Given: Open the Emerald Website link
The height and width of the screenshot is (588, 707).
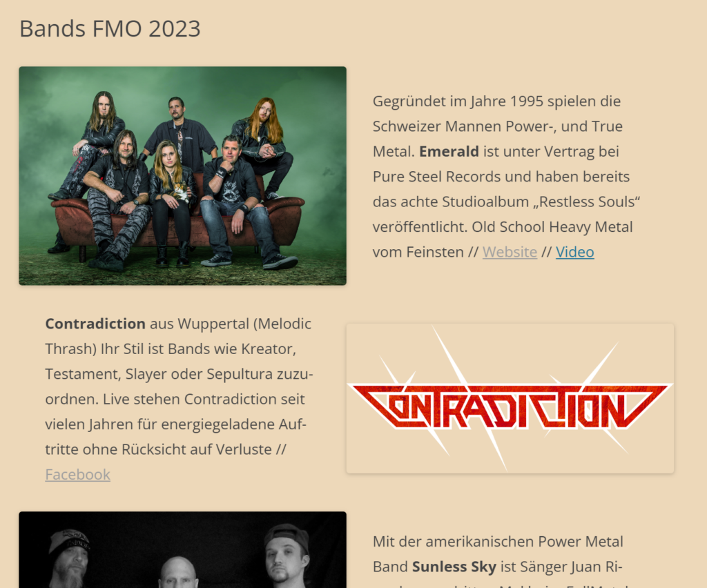Looking at the screenshot, I should (510, 252).
